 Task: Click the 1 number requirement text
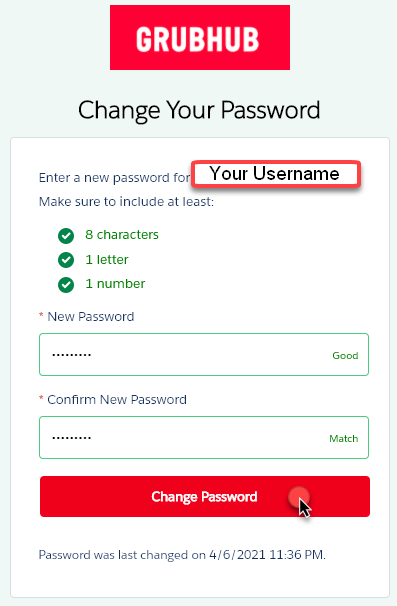coord(115,284)
